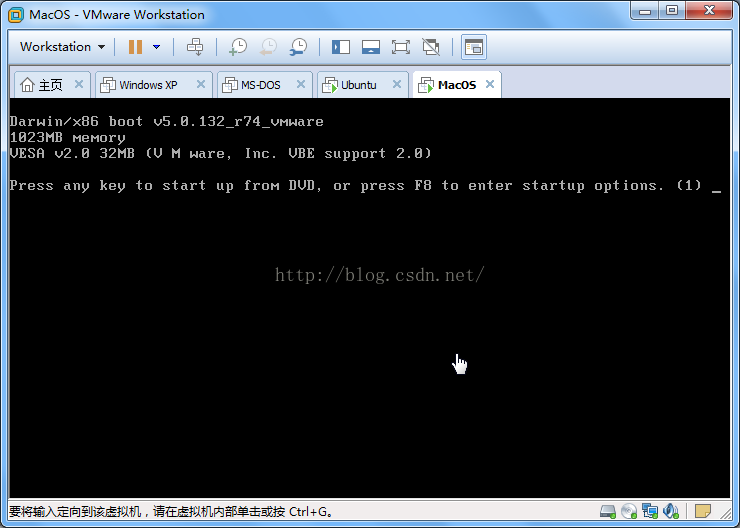Click the CD/DVD drive status icon

coord(629,511)
